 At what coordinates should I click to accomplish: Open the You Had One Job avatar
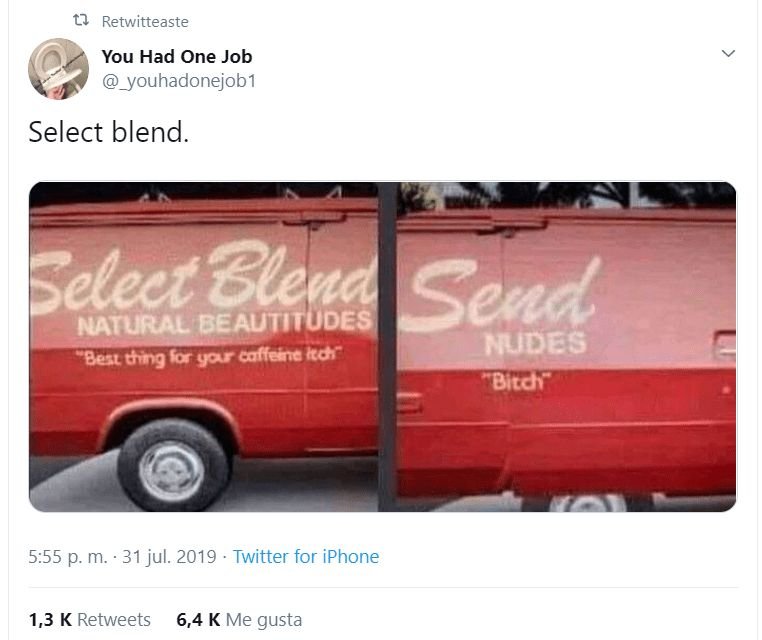point(58,69)
